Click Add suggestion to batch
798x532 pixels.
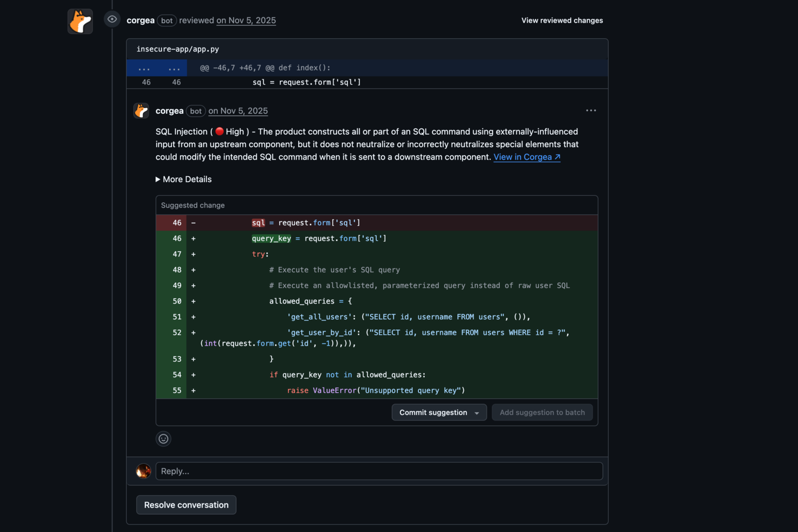tap(542, 412)
